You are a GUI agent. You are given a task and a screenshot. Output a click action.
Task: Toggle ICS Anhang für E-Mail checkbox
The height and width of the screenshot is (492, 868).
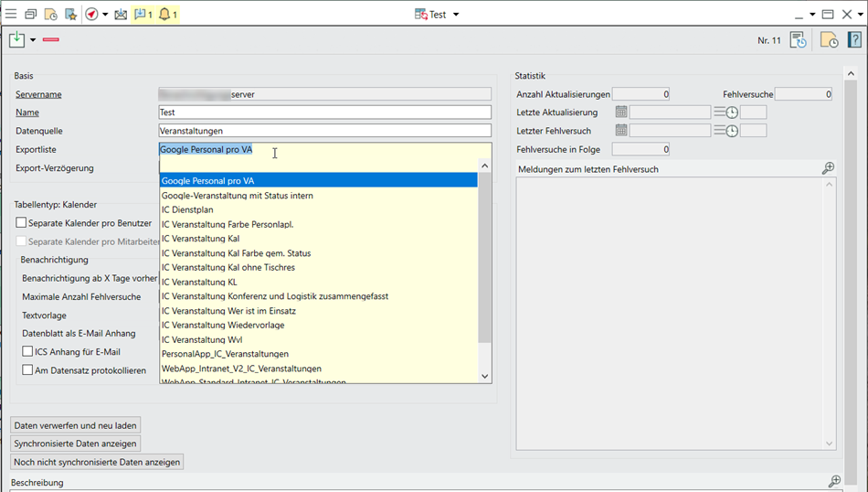pos(27,351)
